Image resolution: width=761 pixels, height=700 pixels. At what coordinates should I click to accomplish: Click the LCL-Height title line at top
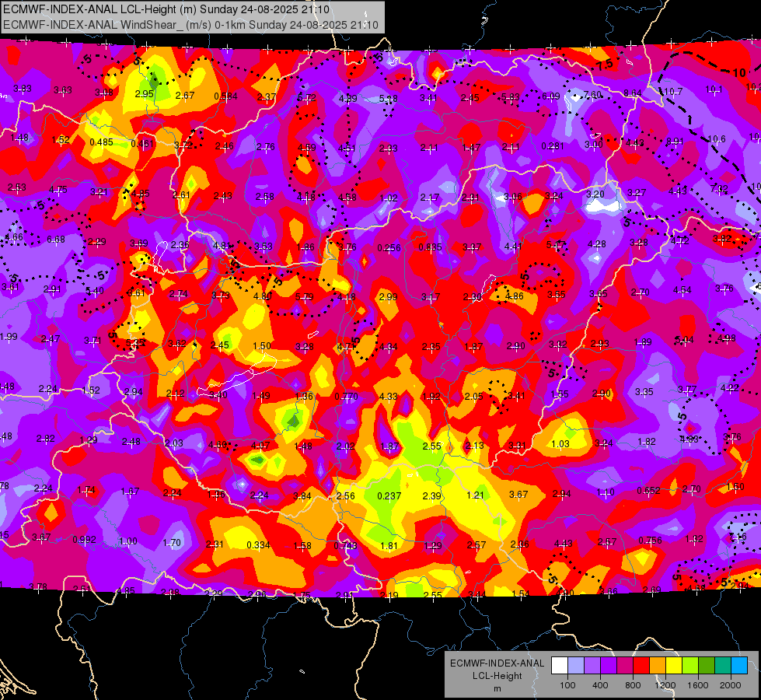pos(166,9)
